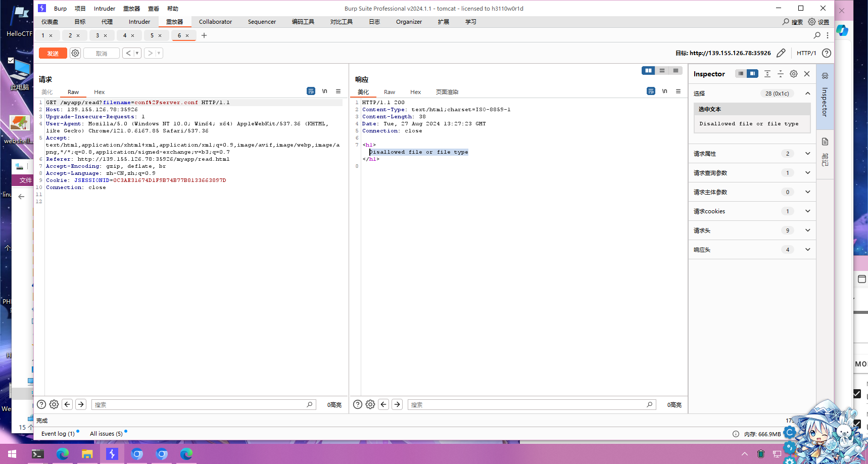Open the Hex tab in request panel
The height and width of the screenshot is (464, 868).
[x=99, y=92]
